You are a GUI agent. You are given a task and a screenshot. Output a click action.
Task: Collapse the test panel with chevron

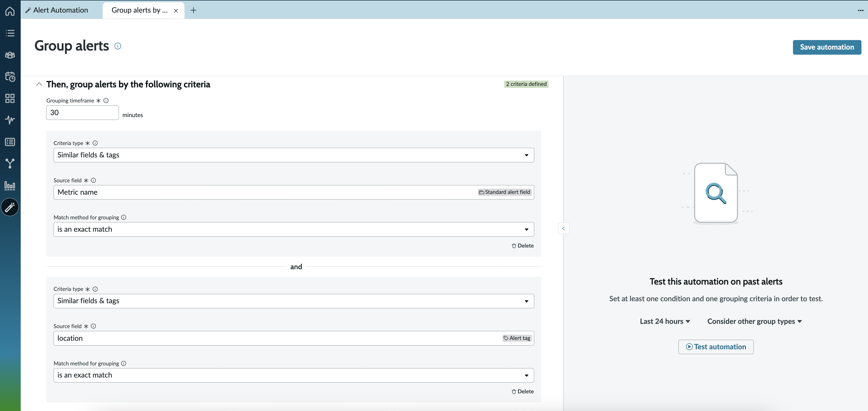pos(563,228)
